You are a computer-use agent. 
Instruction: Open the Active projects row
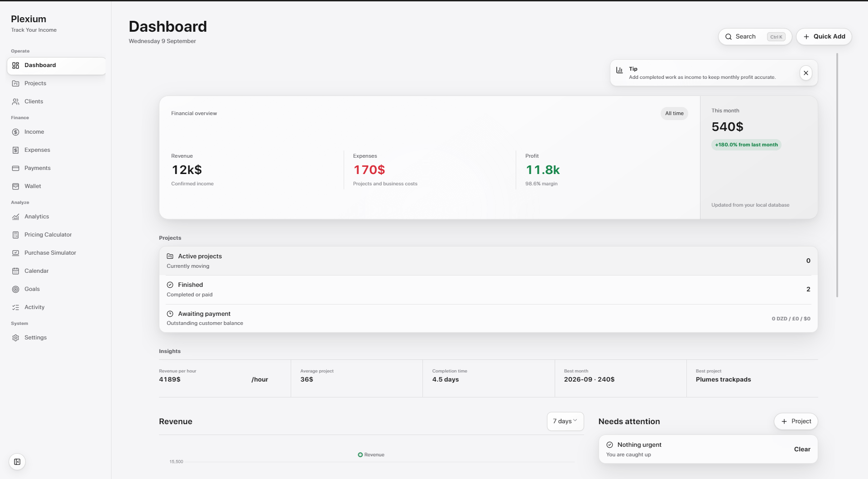click(x=488, y=261)
